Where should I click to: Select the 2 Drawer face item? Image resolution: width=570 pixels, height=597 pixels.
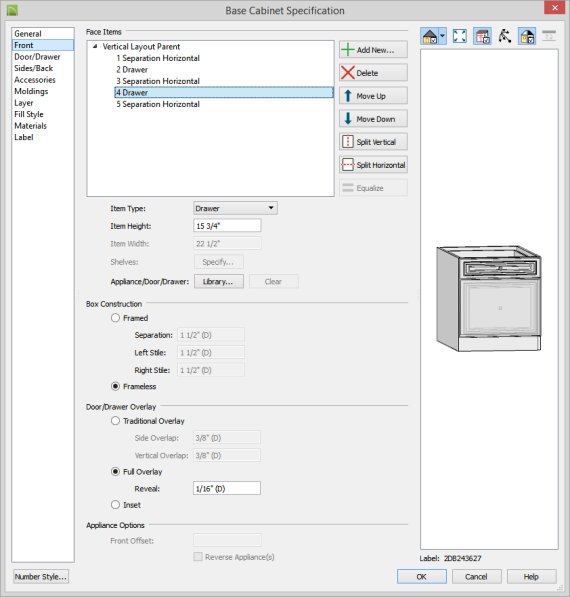(x=132, y=70)
